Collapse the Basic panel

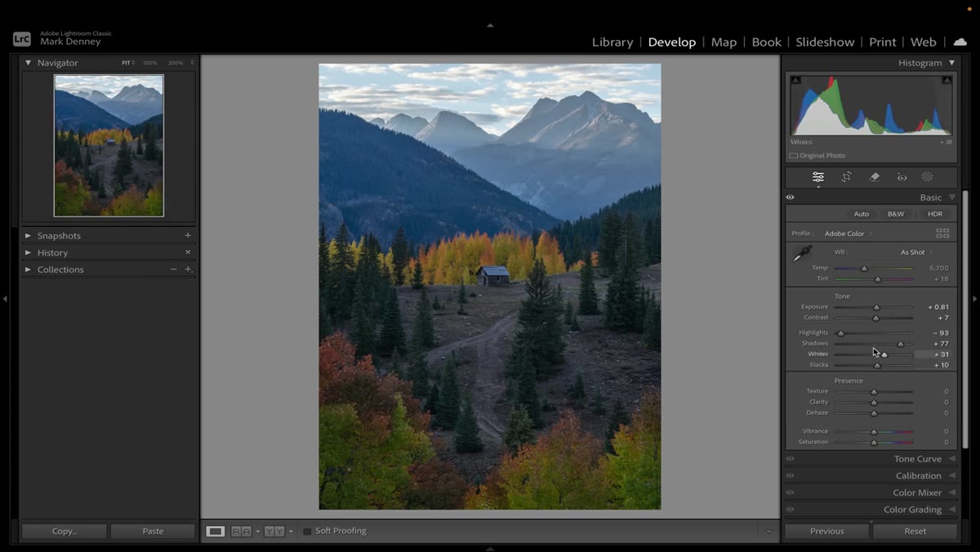pyautogui.click(x=951, y=198)
